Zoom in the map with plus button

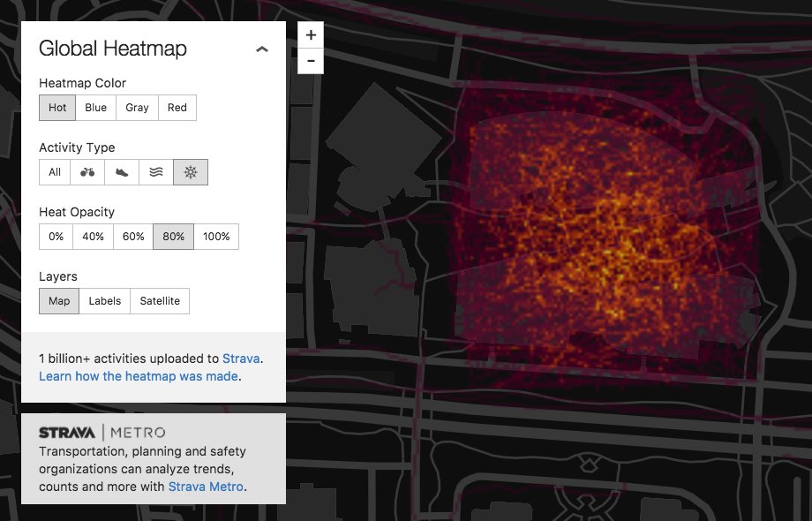[x=311, y=34]
